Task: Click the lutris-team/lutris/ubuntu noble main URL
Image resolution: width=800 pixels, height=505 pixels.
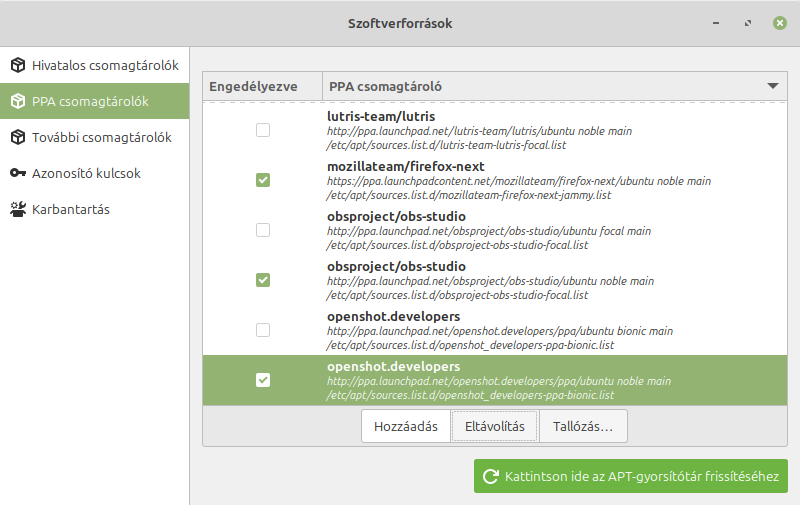Action: [479, 131]
